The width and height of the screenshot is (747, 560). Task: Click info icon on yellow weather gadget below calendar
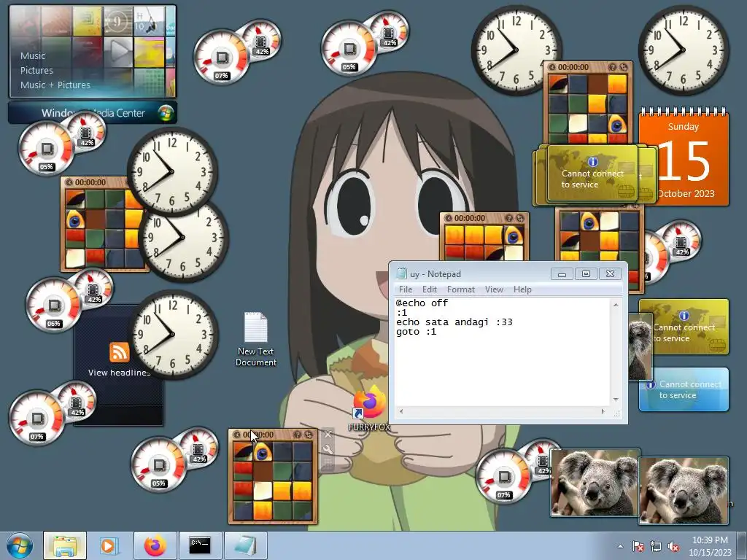pyautogui.click(x=684, y=316)
